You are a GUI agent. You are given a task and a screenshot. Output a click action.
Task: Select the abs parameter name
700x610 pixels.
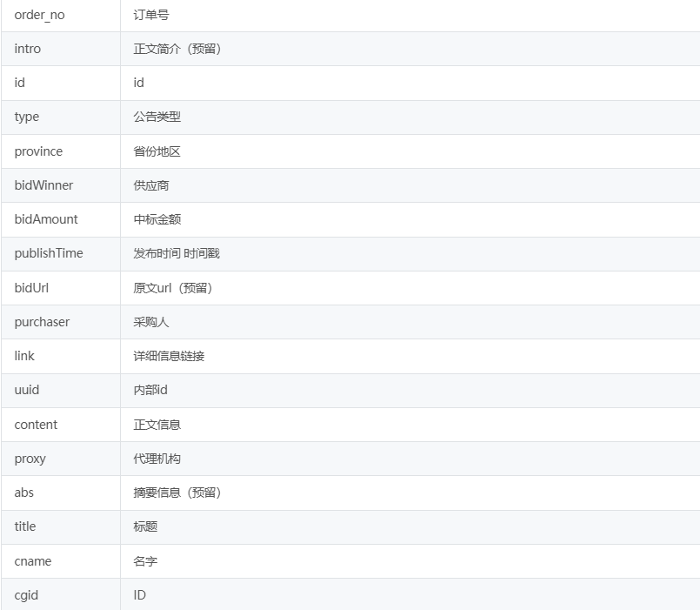24,493
